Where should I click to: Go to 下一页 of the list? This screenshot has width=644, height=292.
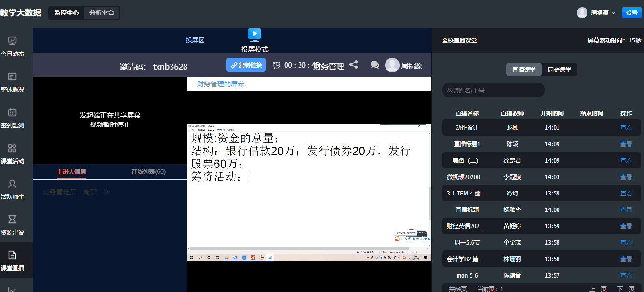point(626,289)
